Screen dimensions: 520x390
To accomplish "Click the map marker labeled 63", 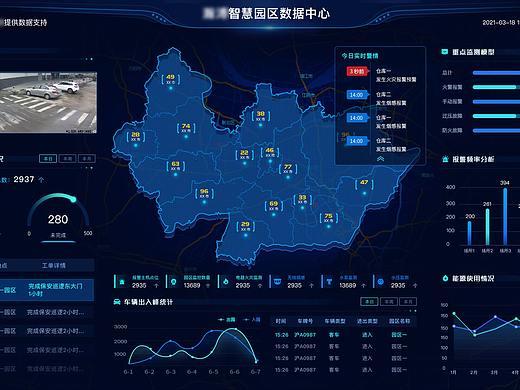I will [175, 166].
